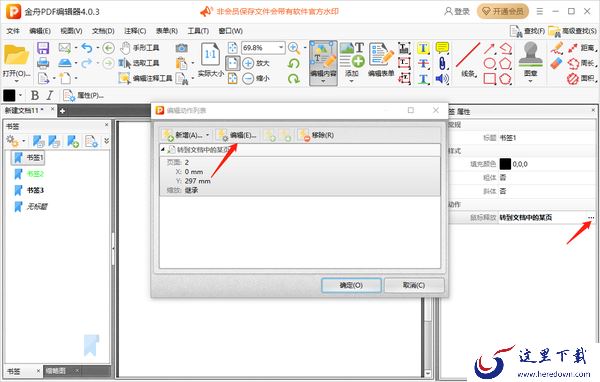The width and height of the screenshot is (600, 382).
Task: Click the blue Undo arrow
Action: [87, 48]
